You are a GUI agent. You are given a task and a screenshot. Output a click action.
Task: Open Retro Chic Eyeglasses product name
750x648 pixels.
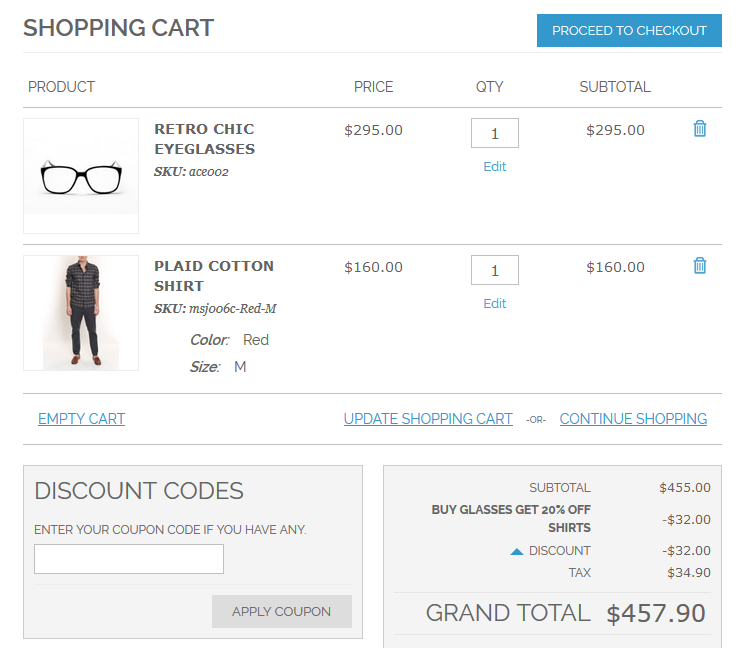[x=204, y=139]
